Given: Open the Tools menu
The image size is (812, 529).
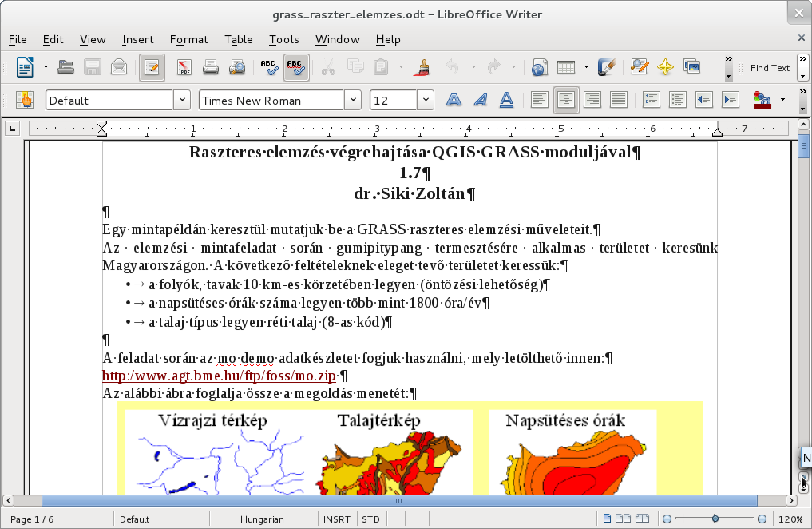Looking at the screenshot, I should pyautogui.click(x=283, y=39).
